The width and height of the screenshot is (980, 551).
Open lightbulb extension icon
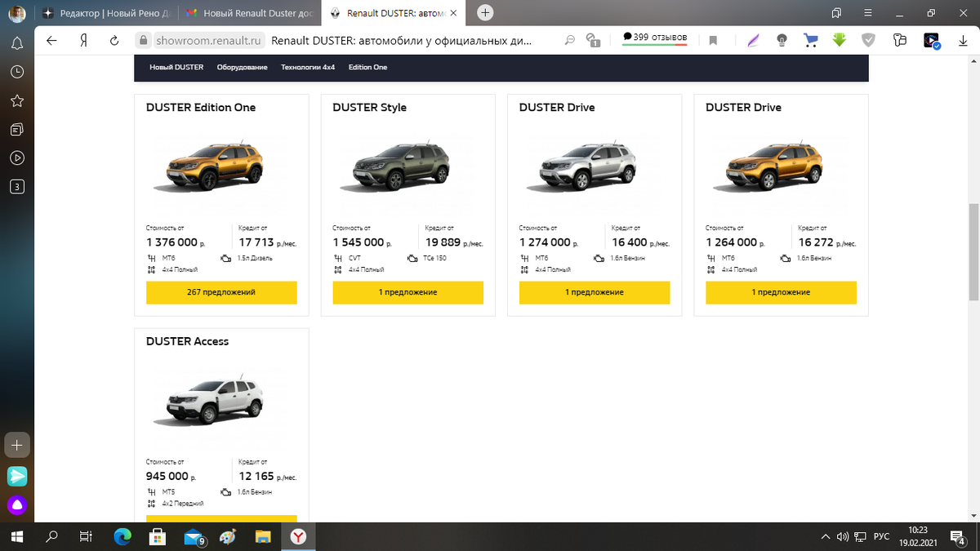tap(782, 40)
